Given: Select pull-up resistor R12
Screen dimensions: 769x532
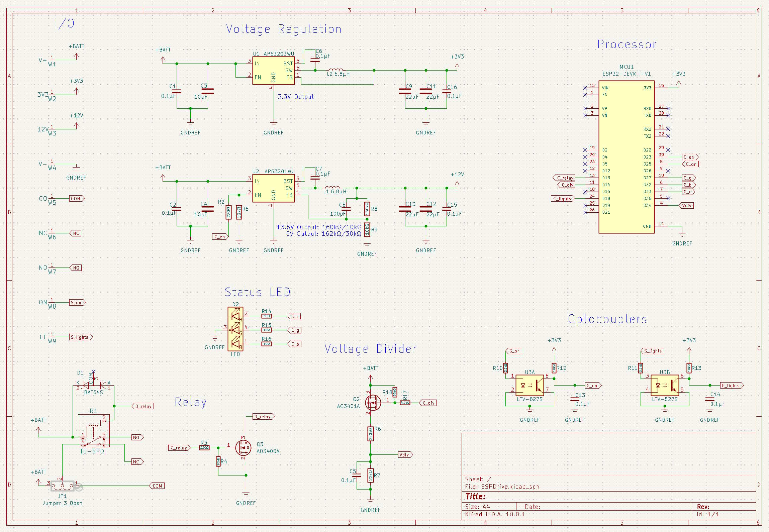Looking at the screenshot, I should point(554,368).
